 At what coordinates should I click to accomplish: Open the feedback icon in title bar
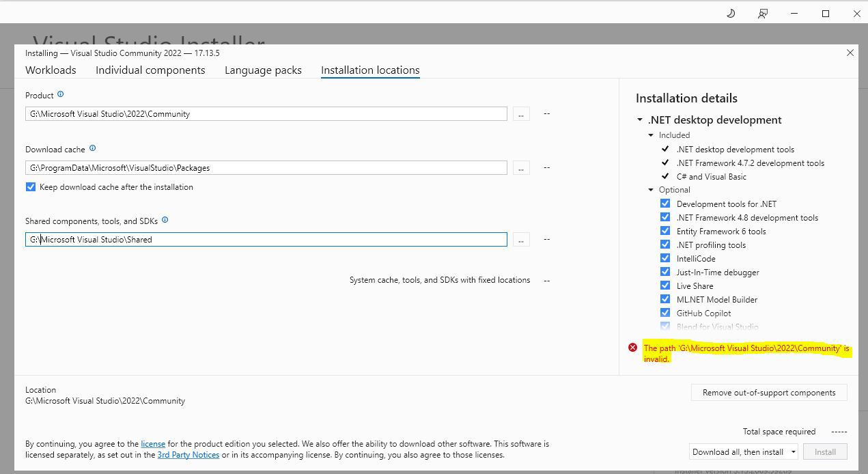click(763, 14)
